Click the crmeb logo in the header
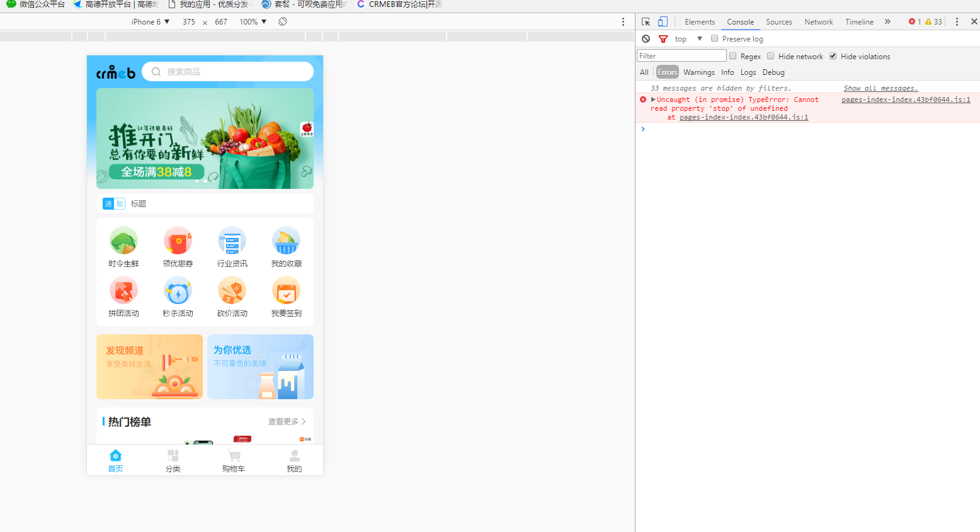The width and height of the screenshot is (980, 532). (116, 72)
